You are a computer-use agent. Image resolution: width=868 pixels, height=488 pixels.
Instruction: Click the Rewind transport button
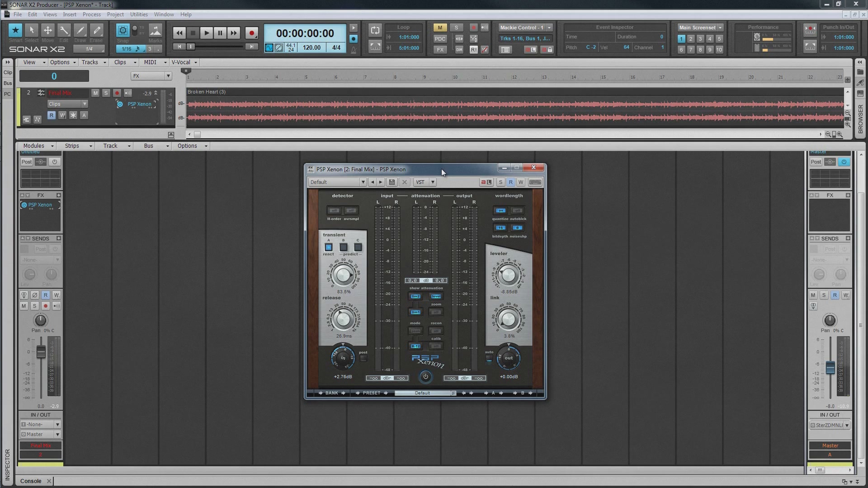click(179, 33)
